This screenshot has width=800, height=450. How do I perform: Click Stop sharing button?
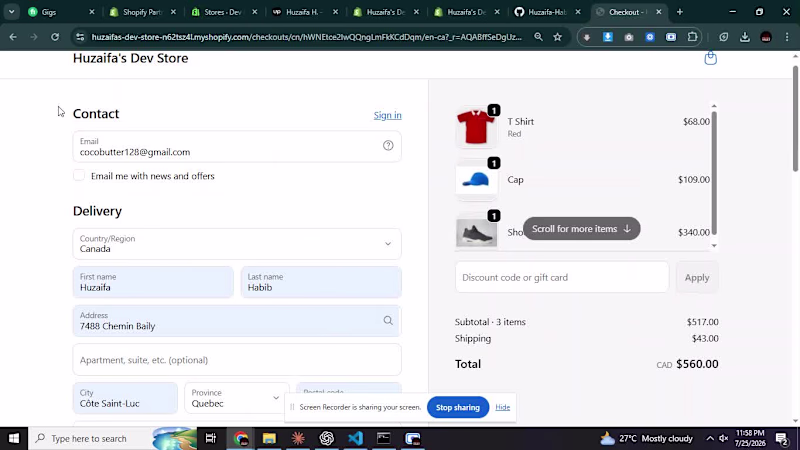click(458, 407)
